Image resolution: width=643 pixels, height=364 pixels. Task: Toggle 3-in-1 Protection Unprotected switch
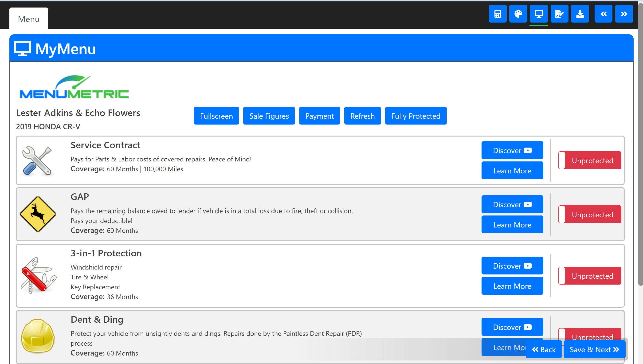(x=590, y=275)
